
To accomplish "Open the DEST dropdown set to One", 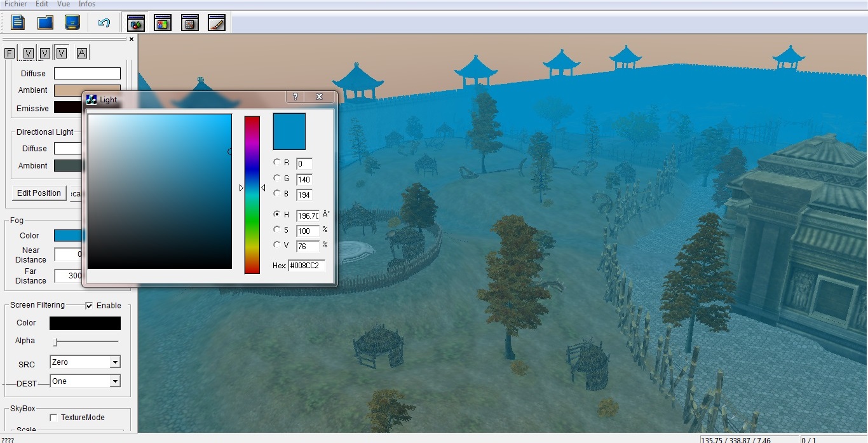I will pos(85,381).
